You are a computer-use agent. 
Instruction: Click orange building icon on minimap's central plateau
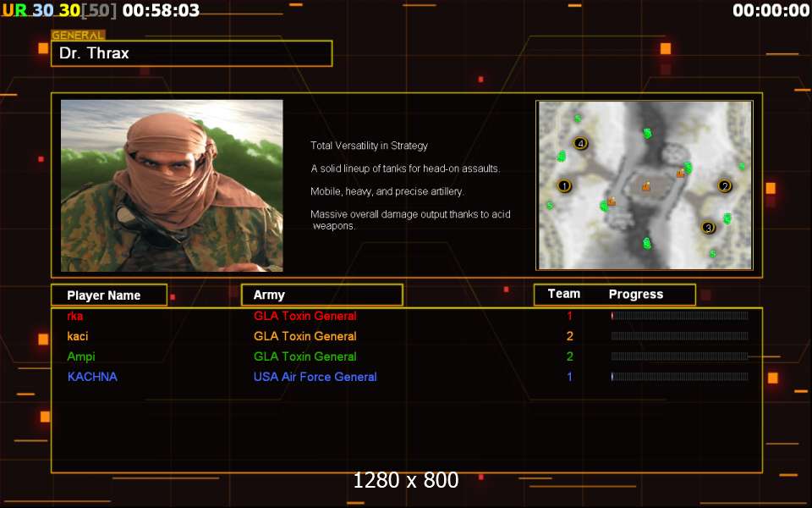[x=645, y=185]
